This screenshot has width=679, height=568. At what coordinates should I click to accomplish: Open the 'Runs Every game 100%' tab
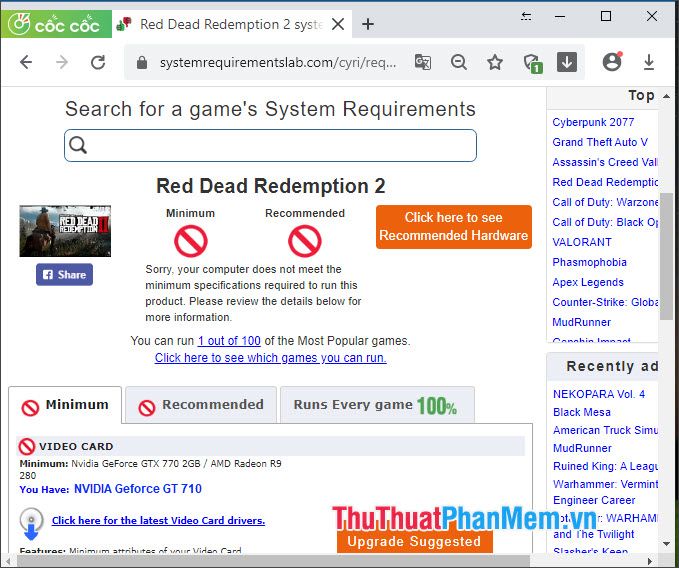(x=377, y=405)
